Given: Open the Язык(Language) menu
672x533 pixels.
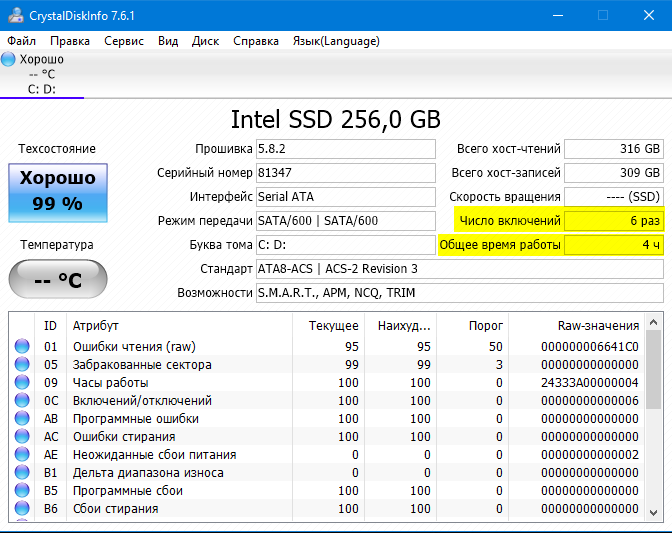Looking at the screenshot, I should 336,41.
